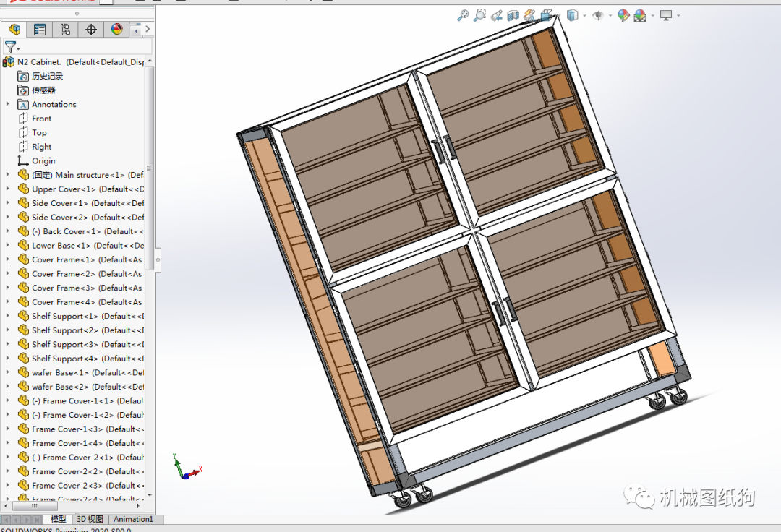
Task: Open Hide/Show Items dropdown arrow
Action: click(x=610, y=16)
